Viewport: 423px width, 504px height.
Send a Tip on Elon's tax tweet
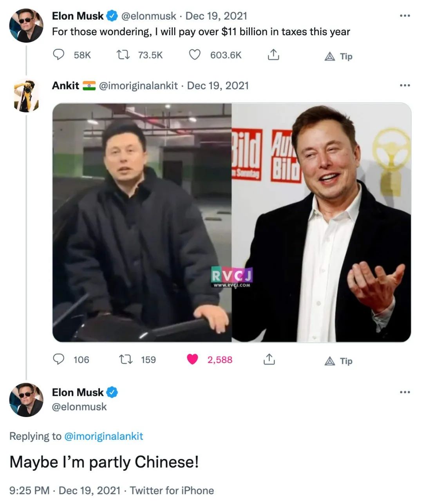pyautogui.click(x=338, y=56)
